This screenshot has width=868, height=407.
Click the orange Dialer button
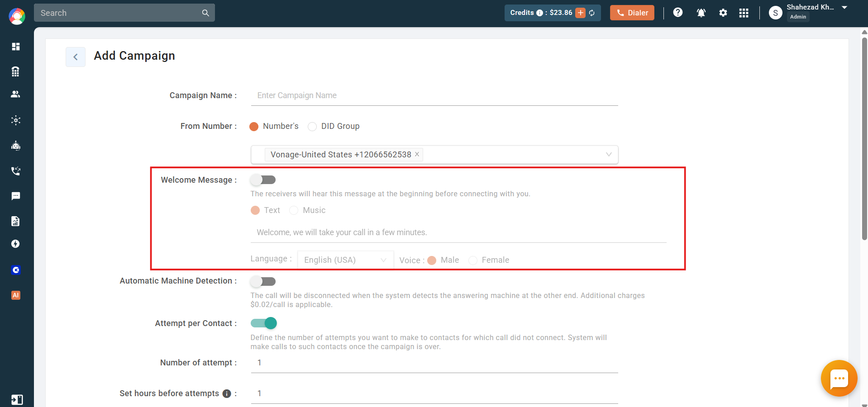(632, 13)
